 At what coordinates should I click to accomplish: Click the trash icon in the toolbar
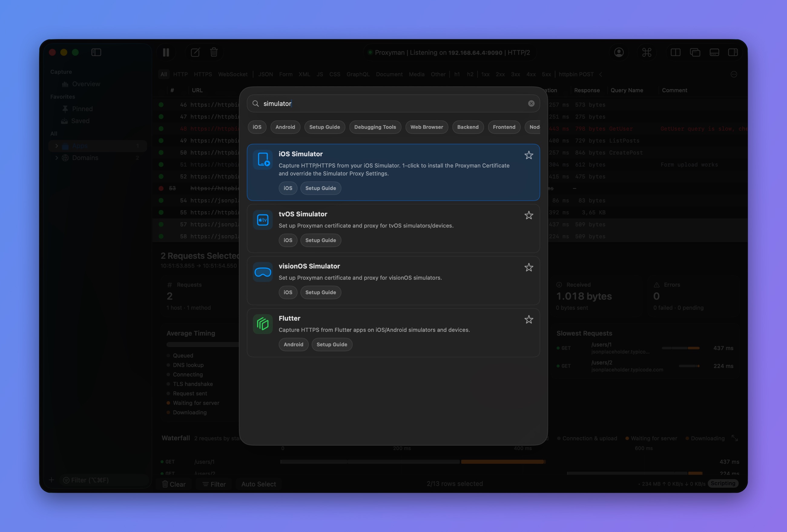[214, 52]
